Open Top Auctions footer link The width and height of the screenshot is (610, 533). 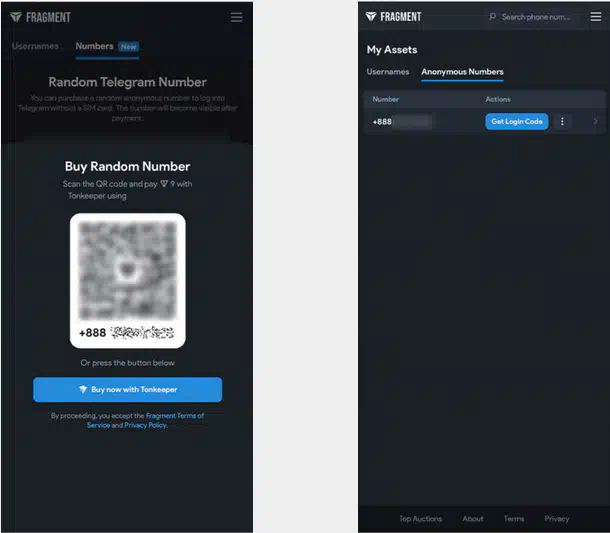point(421,519)
